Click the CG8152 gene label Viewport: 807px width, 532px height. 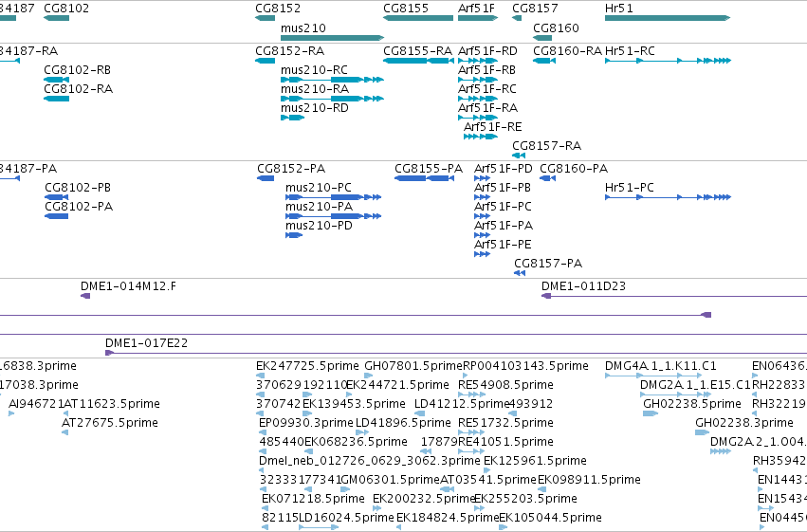tap(278, 9)
